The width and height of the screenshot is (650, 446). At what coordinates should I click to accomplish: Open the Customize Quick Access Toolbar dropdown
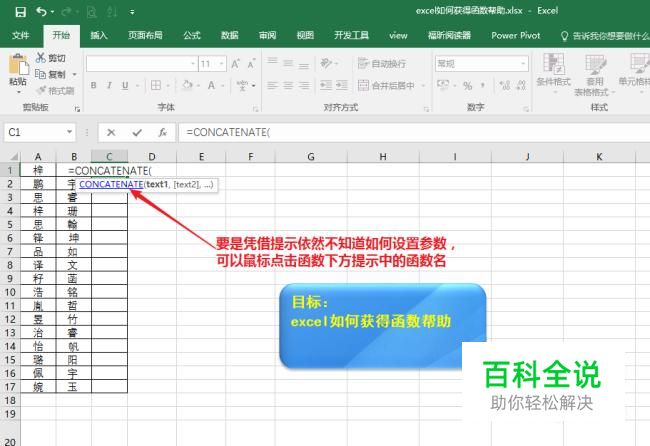(x=132, y=12)
